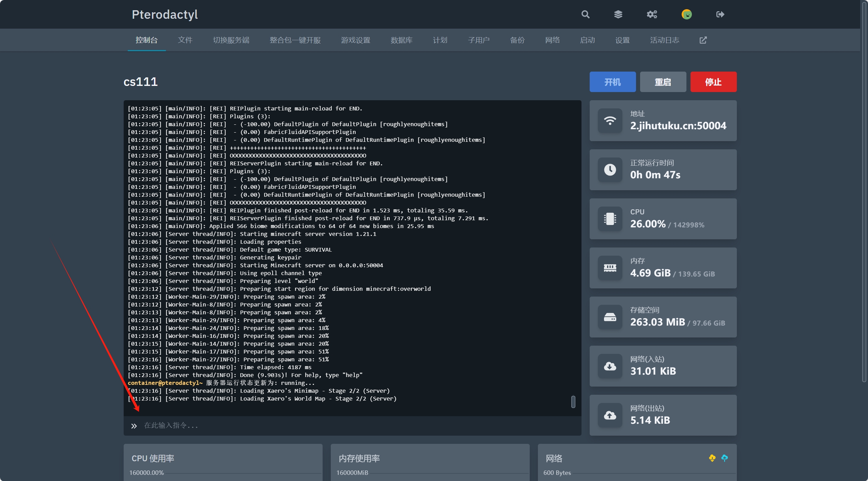Open admin gears icon in header
This screenshot has height=481, width=868.
pos(652,14)
